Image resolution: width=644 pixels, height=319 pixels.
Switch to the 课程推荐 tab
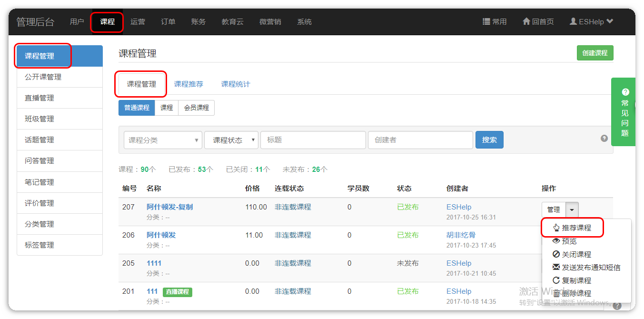188,84
